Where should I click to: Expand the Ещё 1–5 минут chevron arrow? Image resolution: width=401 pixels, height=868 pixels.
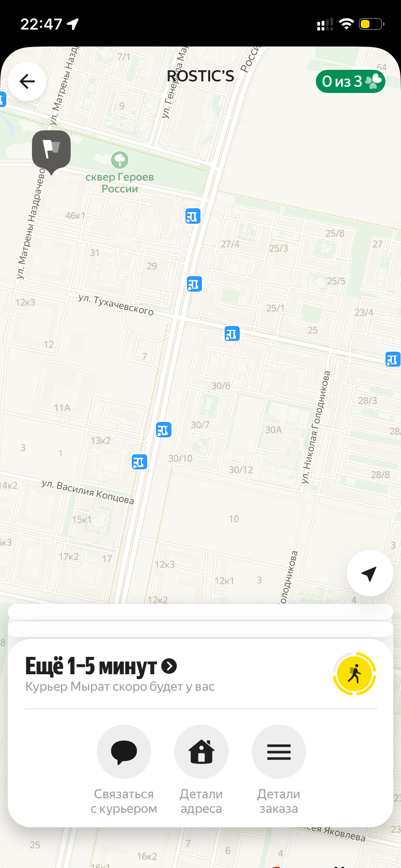point(169,666)
